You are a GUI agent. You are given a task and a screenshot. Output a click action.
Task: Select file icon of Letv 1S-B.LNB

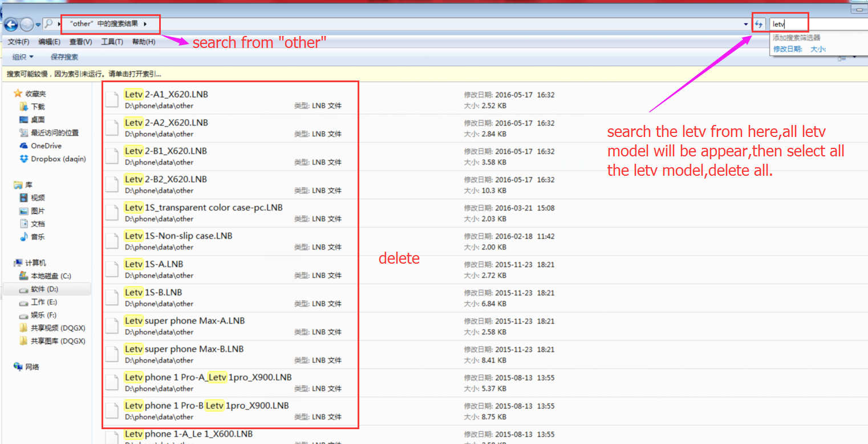pos(112,298)
